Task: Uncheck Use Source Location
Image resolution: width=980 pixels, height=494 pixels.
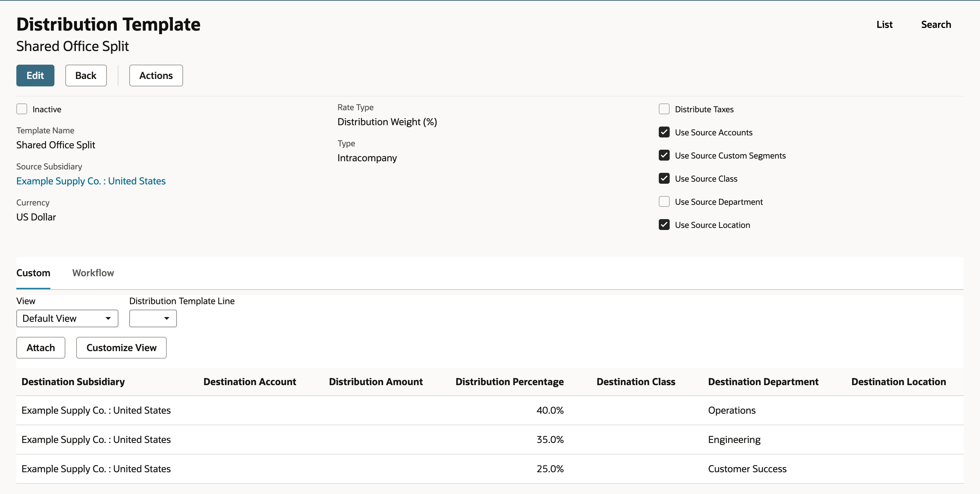Action: click(x=664, y=225)
